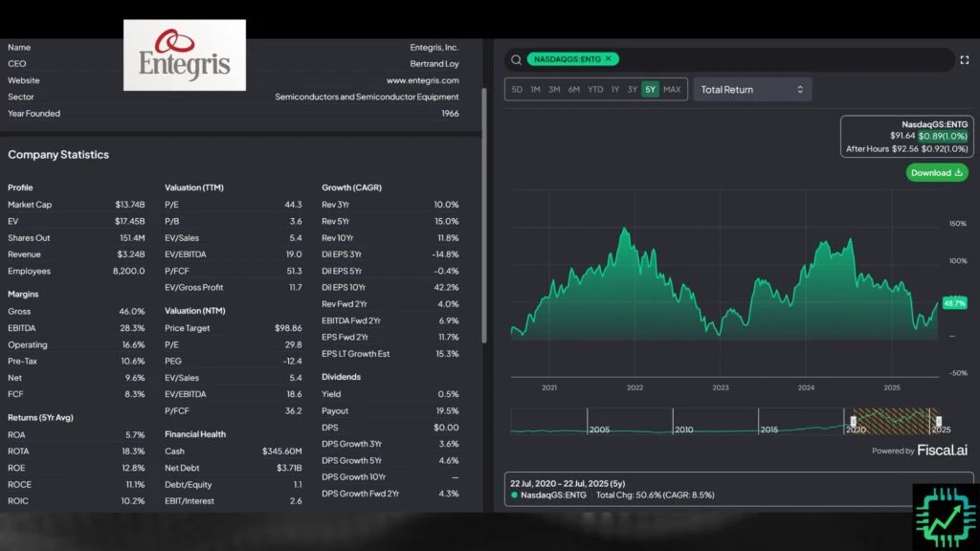
Task: Click the NasdaqGS:ENTG price info box
Action: coord(907,136)
